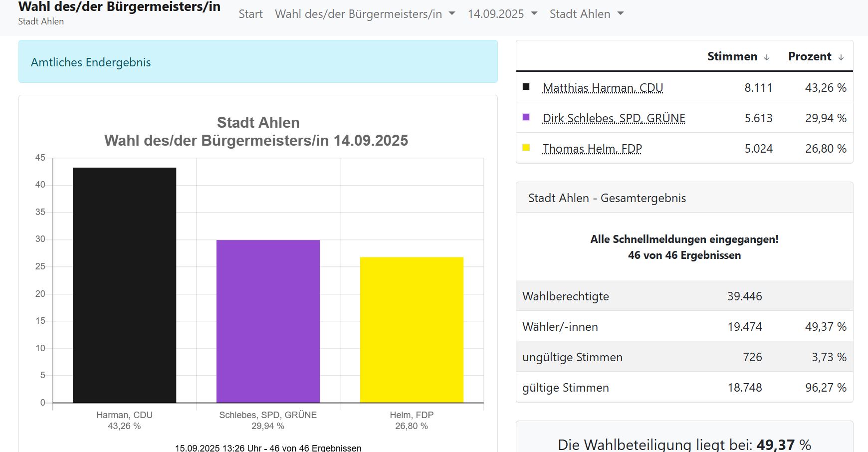Click the Amtliches Endergebnis banner
Viewport: 868px width, 452px height.
[258, 62]
